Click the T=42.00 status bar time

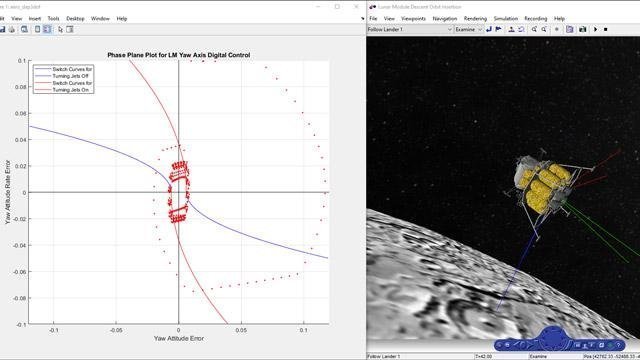(x=484, y=356)
